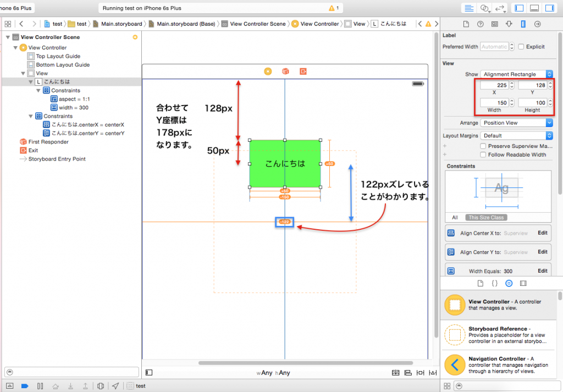Click the issue warning indicator in toolbar

coord(333,8)
